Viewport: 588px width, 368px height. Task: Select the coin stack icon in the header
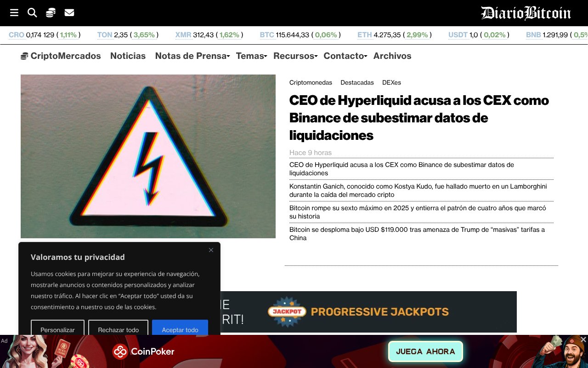(50, 12)
